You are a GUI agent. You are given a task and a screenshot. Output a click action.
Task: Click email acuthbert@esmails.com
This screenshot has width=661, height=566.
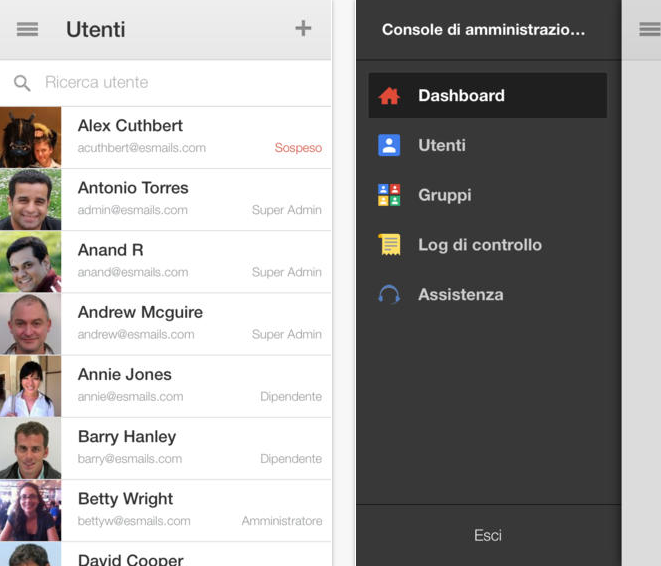tap(142, 148)
